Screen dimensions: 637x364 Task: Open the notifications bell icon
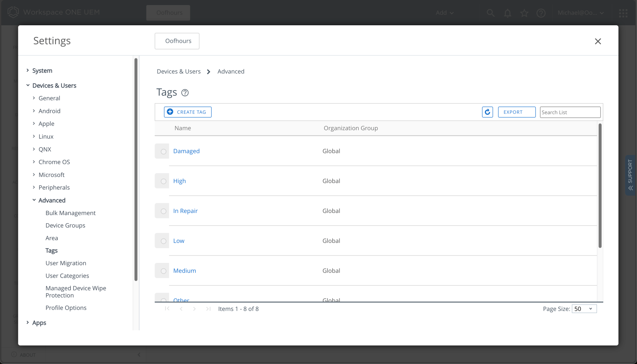(x=507, y=13)
